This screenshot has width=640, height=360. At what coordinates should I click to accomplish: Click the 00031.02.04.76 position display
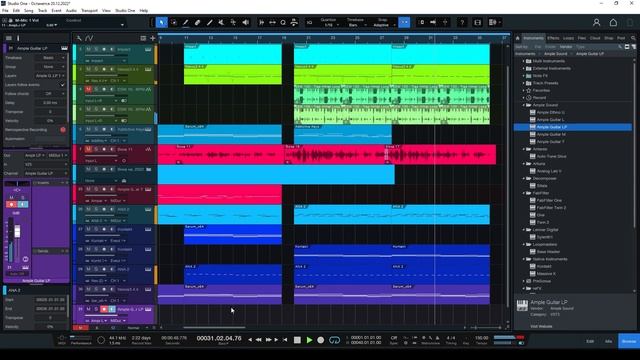pos(219,338)
